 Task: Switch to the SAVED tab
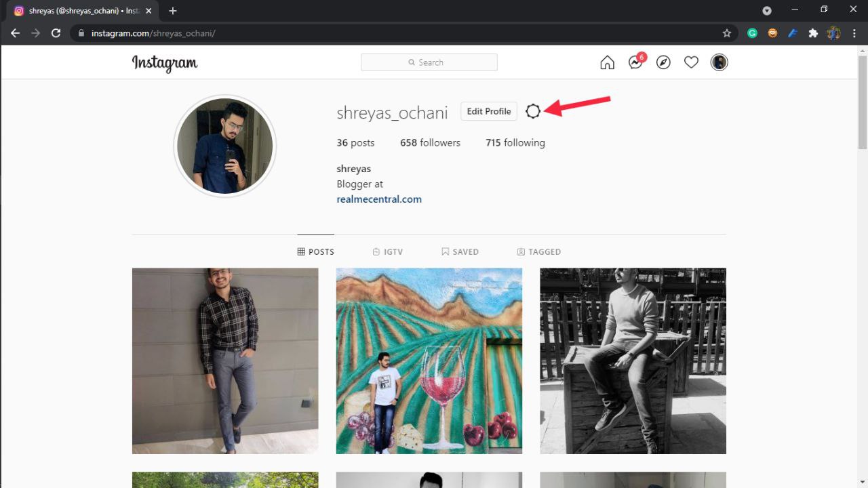coord(460,251)
